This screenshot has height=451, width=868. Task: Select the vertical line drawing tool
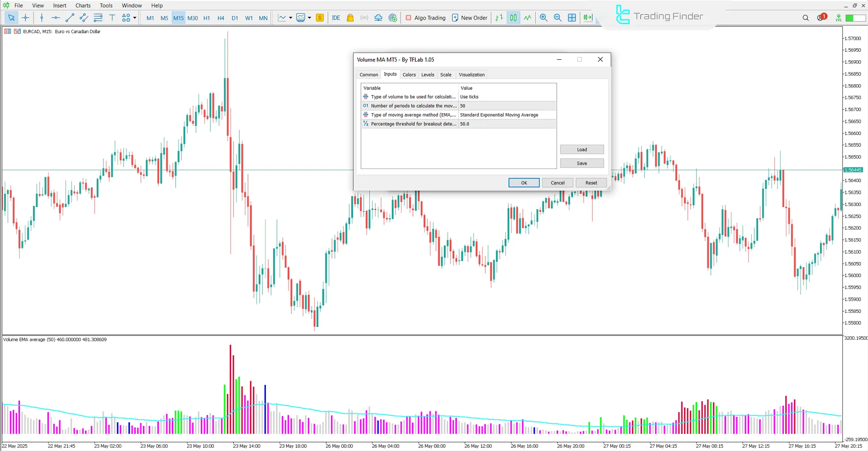pyautogui.click(x=42, y=18)
